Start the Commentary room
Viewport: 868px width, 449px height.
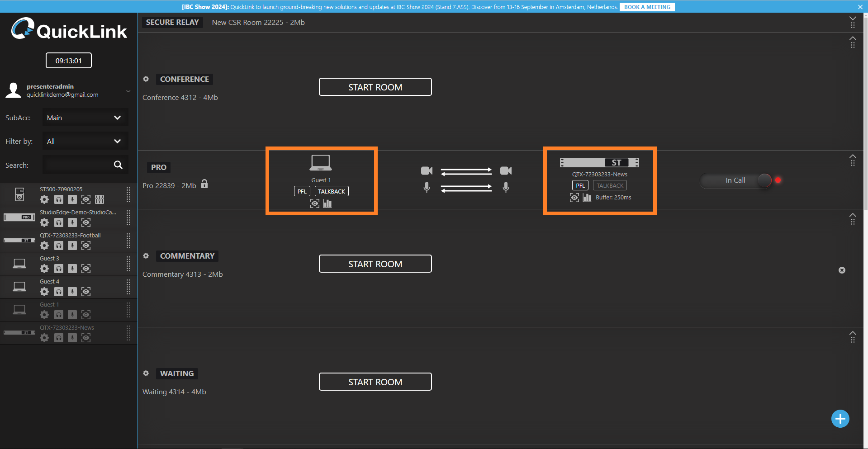(375, 264)
